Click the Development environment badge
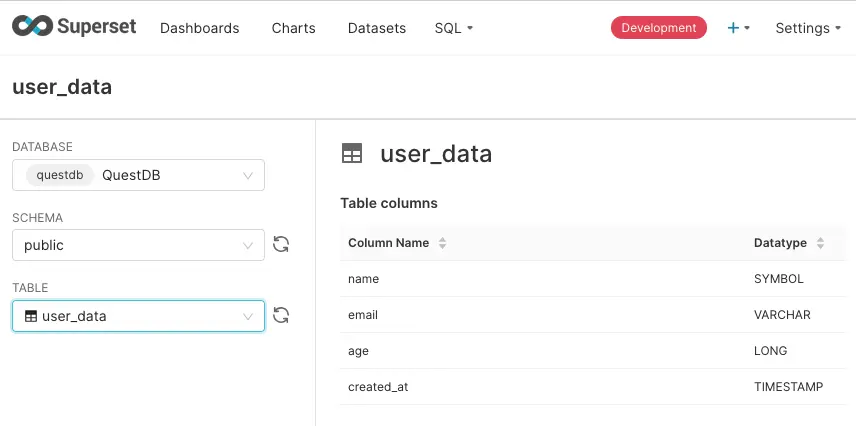Image resolution: width=856 pixels, height=426 pixels. 658,28
